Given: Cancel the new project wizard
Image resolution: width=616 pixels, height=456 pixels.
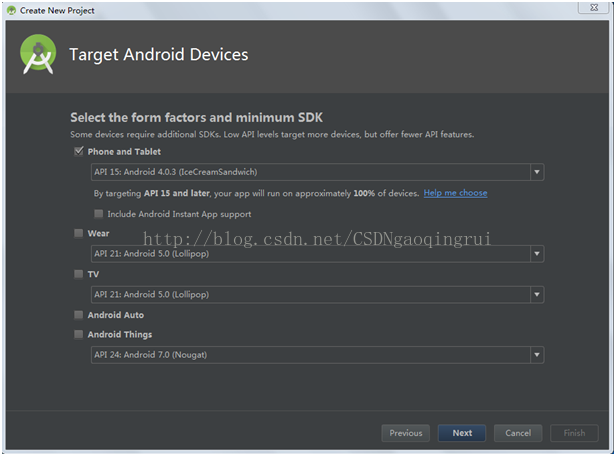Looking at the screenshot, I should point(518,433).
